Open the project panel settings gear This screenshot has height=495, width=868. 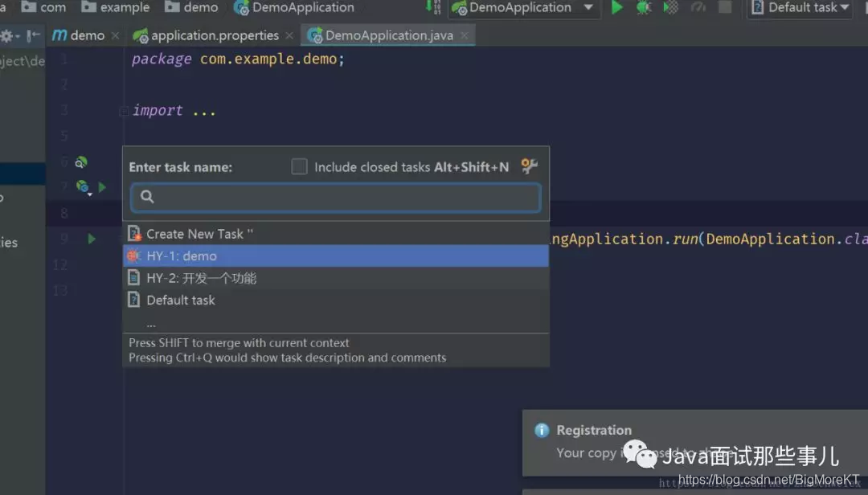click(8, 36)
